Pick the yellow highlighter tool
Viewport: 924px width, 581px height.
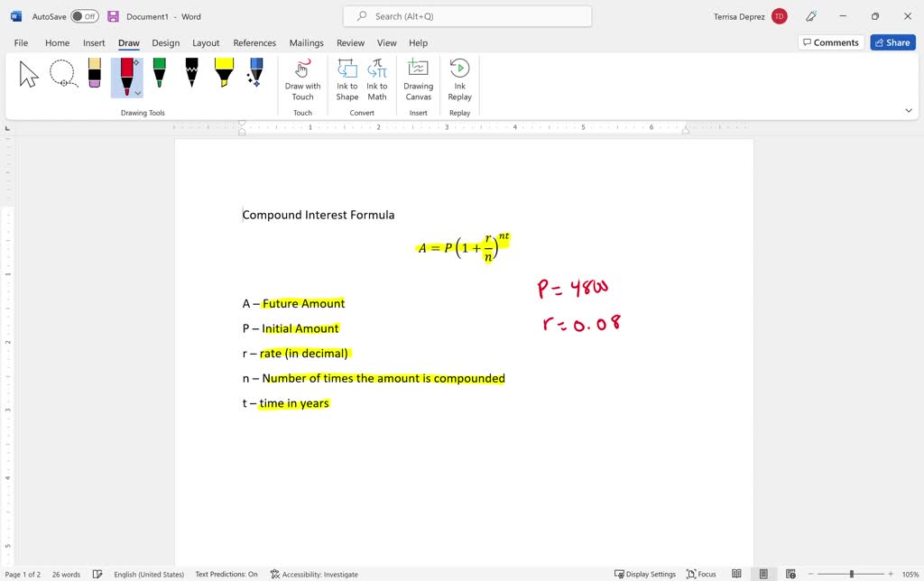pyautogui.click(x=224, y=72)
